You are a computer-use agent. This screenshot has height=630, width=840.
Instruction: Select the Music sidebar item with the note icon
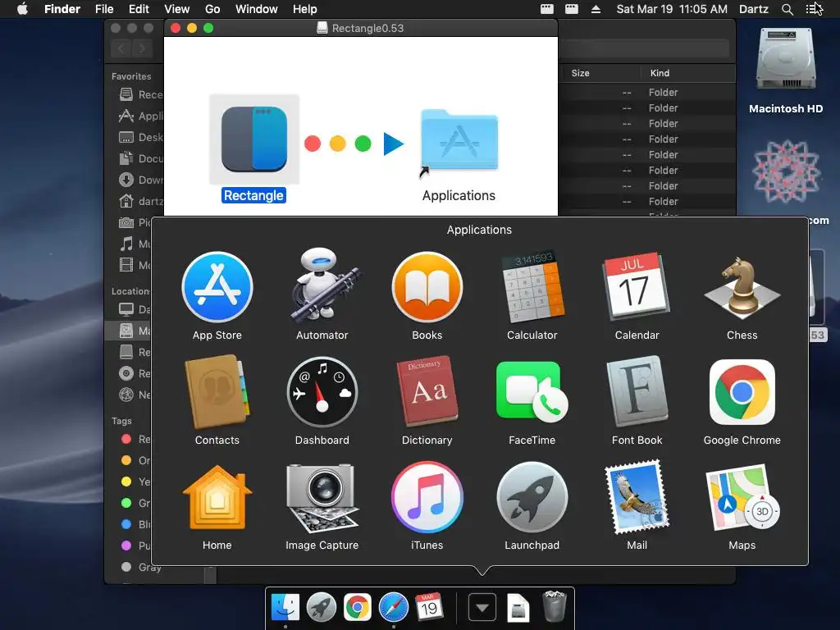point(134,244)
